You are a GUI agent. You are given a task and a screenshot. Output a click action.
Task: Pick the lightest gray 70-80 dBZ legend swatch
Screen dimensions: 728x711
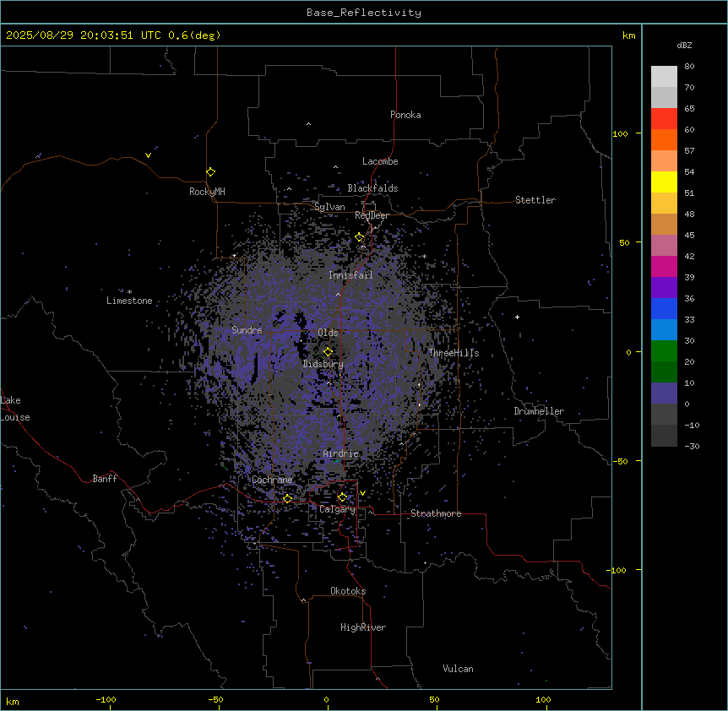pyautogui.click(x=664, y=77)
